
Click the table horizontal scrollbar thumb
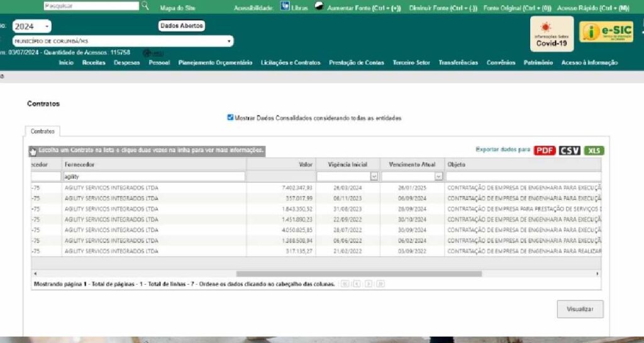[358, 274]
